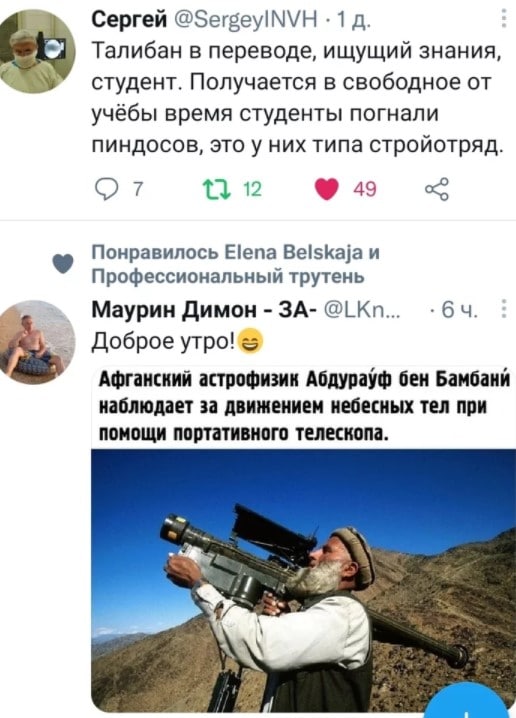The image size is (516, 718).
Task: Visit the @SergeyINVH handle
Action: tap(246, 19)
